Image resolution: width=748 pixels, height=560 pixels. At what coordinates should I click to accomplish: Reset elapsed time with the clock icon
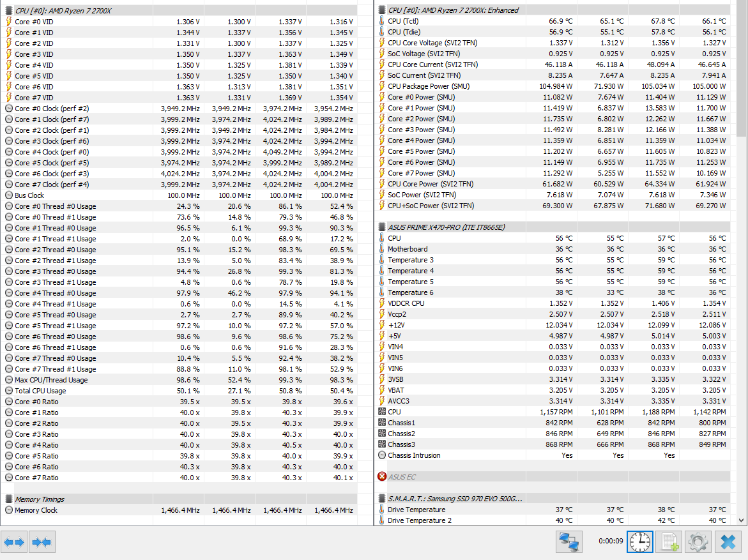[639, 542]
